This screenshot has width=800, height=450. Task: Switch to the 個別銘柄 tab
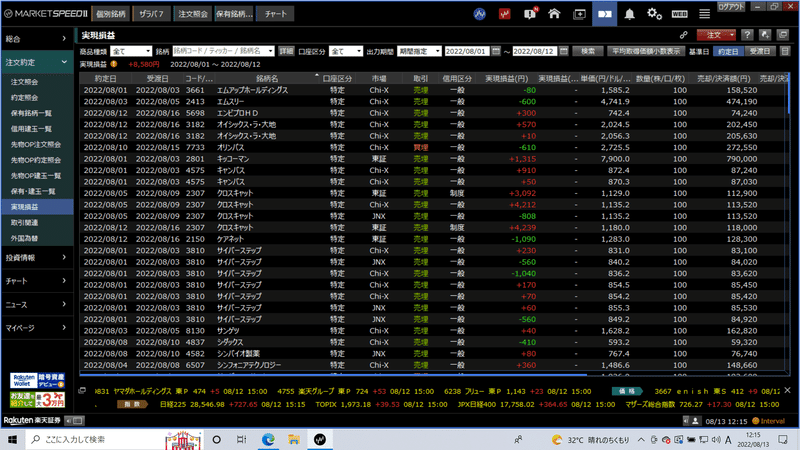[x=111, y=14]
